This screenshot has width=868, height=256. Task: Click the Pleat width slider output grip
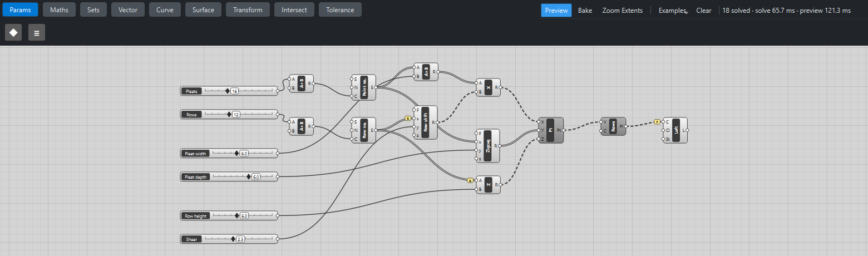[277, 153]
